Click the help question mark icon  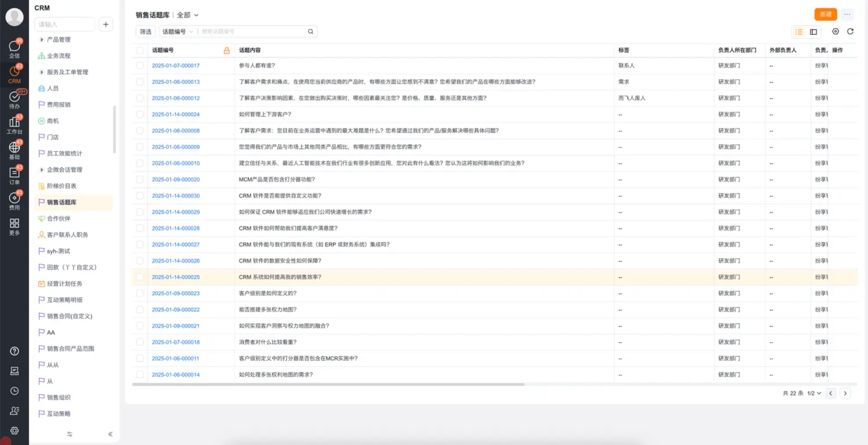[14, 351]
